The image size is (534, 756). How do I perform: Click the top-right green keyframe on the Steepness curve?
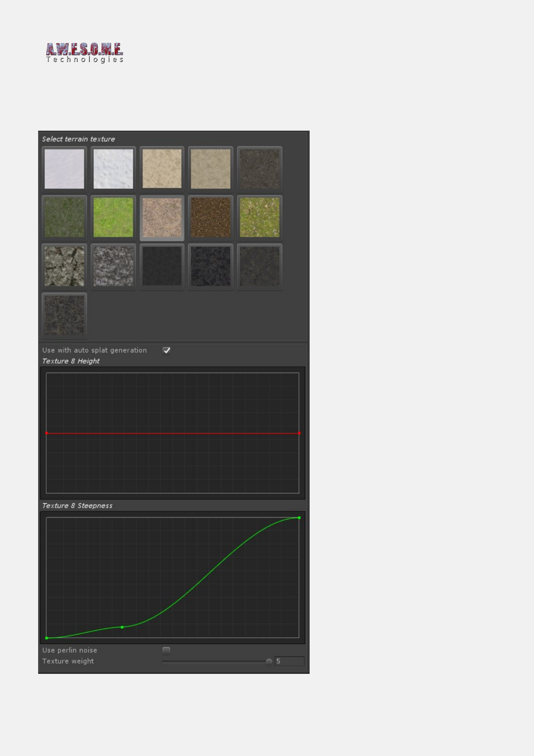[299, 518]
